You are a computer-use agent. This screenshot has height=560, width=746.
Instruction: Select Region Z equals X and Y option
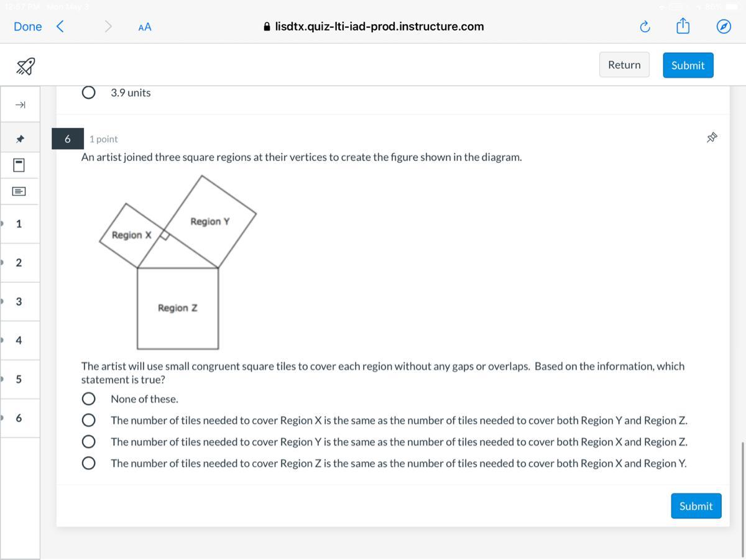(89, 463)
